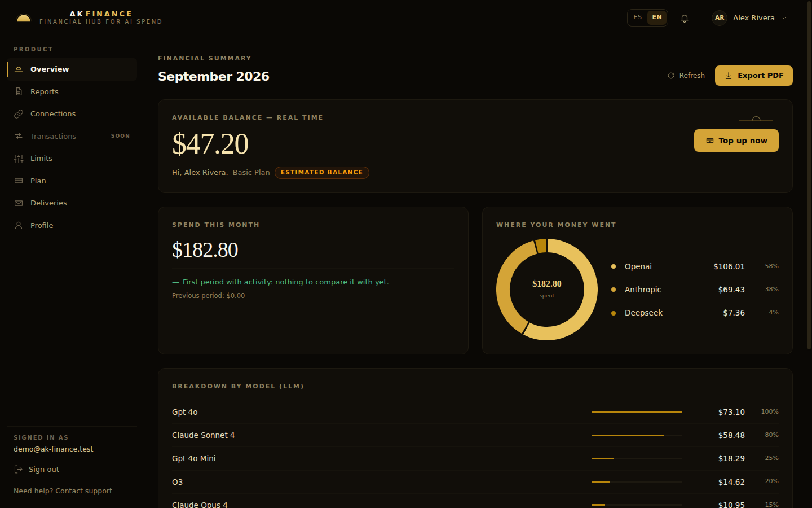Screen dimensions: 812x508
Task: Open the Connections menu item
Action: 72,114
